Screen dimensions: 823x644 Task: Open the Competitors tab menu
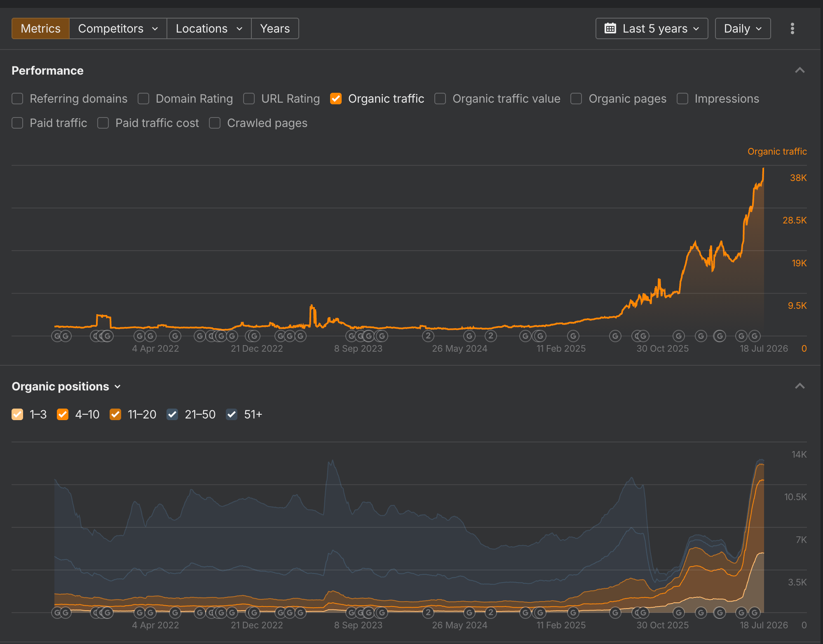click(118, 28)
